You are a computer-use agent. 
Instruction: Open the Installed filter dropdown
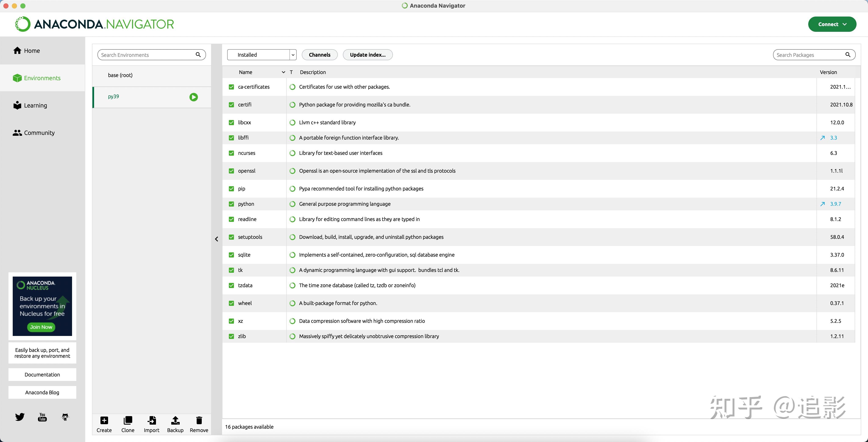tap(262, 55)
